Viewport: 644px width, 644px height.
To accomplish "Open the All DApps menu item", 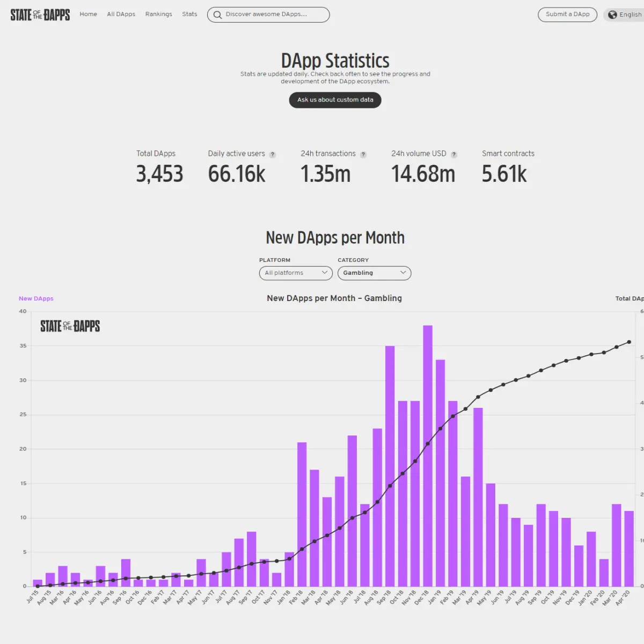I will coord(121,14).
